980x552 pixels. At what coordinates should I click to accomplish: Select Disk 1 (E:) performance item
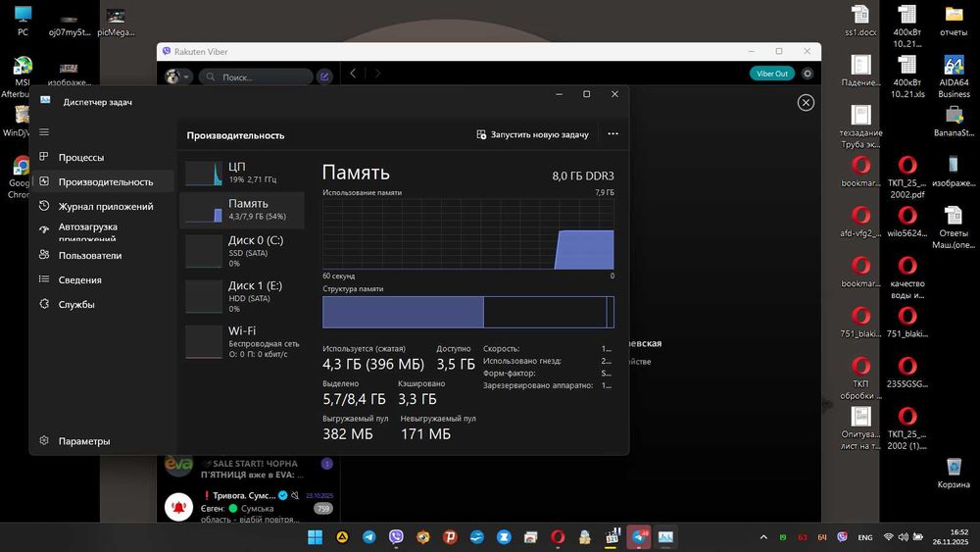242,296
